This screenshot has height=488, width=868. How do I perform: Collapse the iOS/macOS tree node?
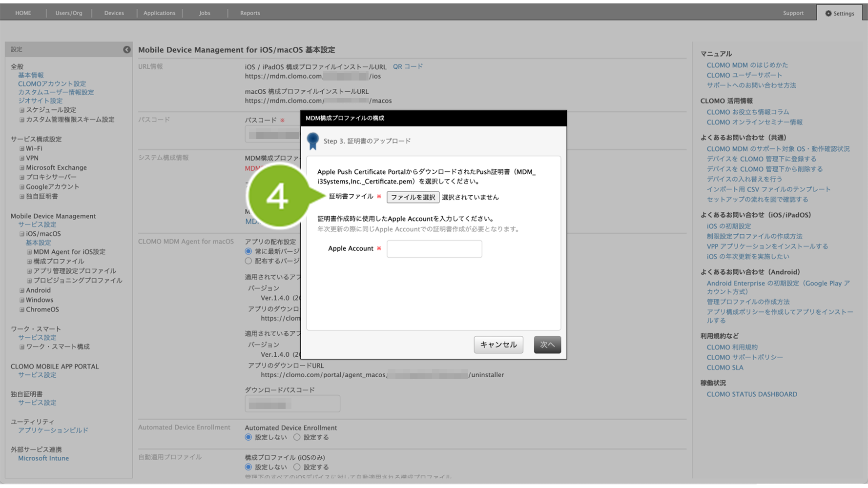pyautogui.click(x=21, y=234)
